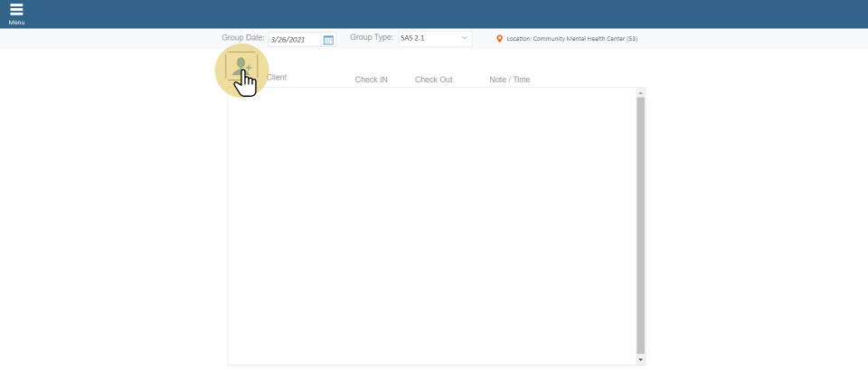
Task: Click the "Group Type:" label
Action: (x=371, y=38)
